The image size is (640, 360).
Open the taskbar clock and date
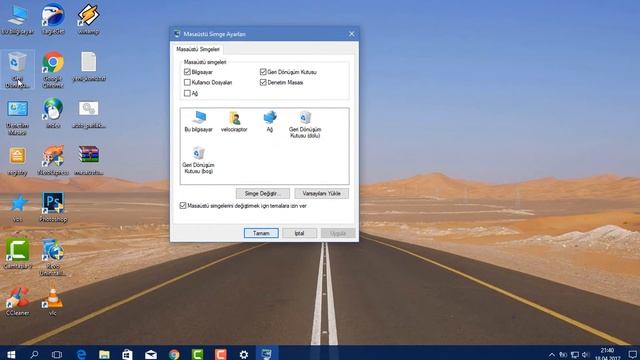607,354
